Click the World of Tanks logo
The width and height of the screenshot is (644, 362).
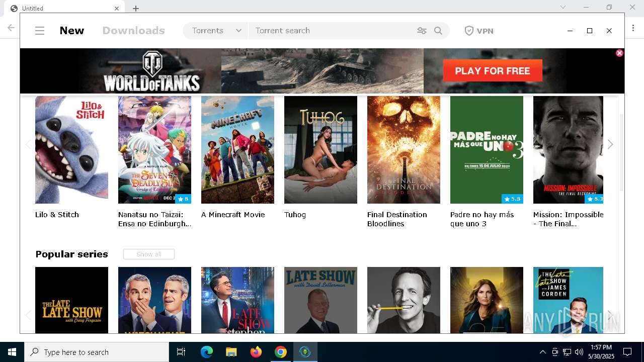[152, 71]
